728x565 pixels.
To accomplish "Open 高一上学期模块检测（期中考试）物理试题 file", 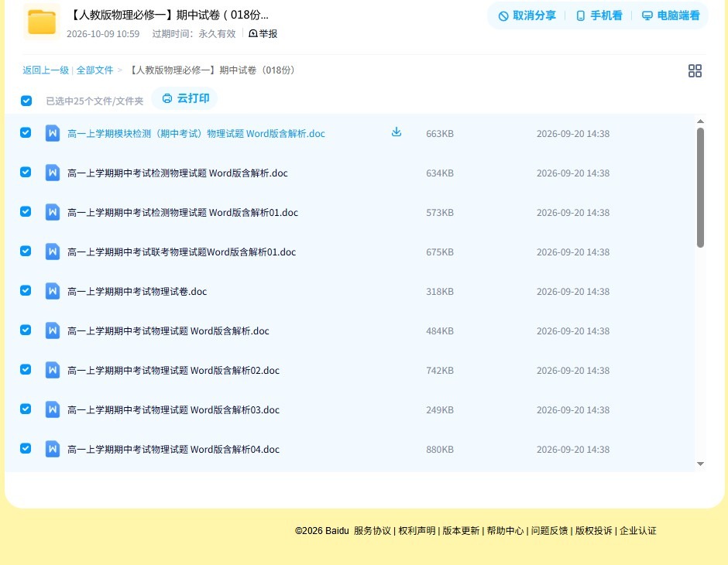I will [196, 134].
